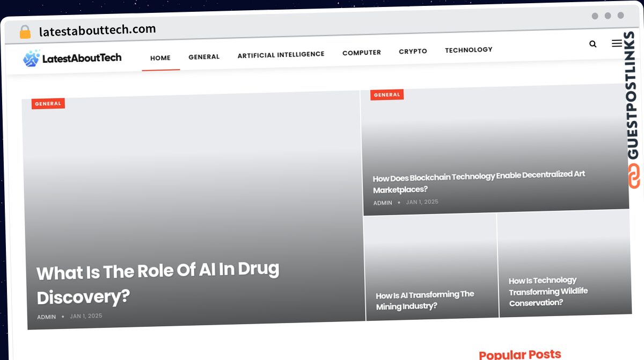Click Admin author under drug discovery headline
This screenshot has width=644, height=360.
tap(46, 317)
